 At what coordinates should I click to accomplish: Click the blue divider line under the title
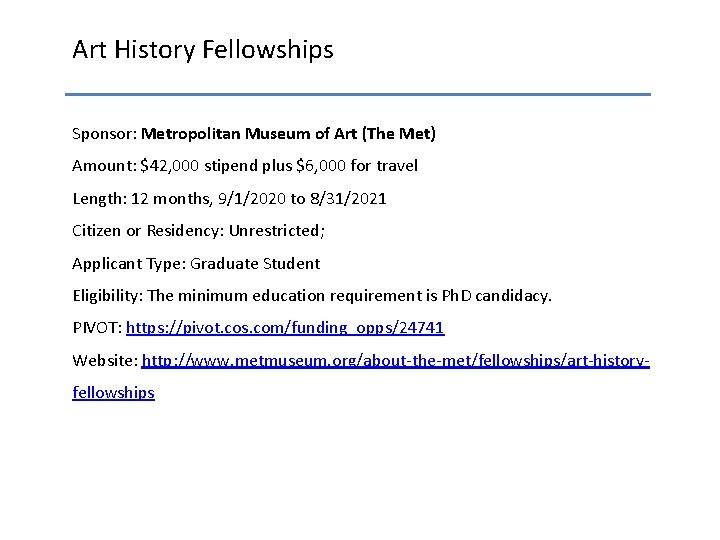pos(358,95)
